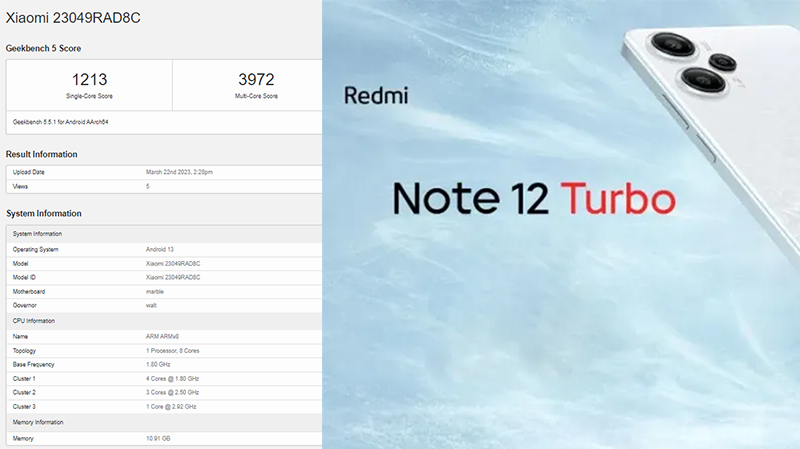Click the Xiaomi 23049RAD8C page title heading
The width and height of the screenshot is (800, 449).
(x=73, y=18)
